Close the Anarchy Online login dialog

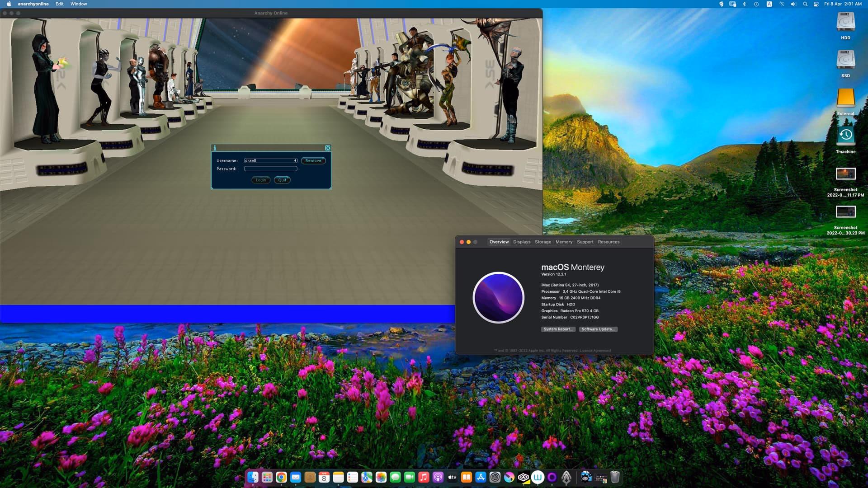328,148
